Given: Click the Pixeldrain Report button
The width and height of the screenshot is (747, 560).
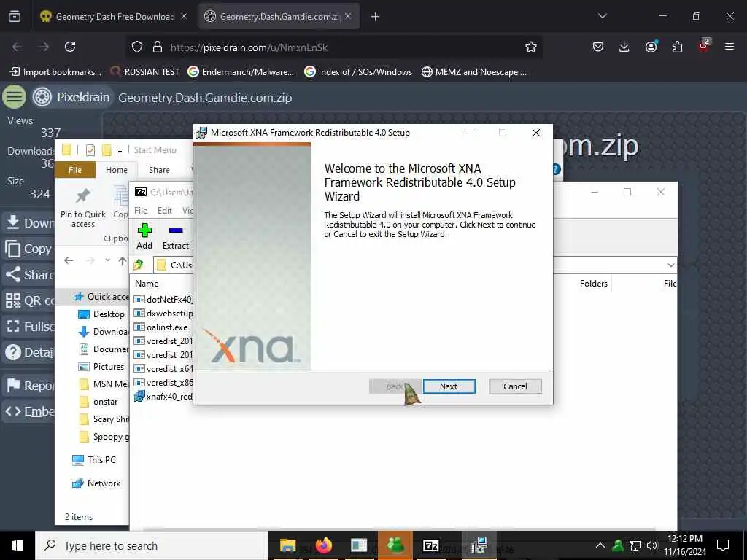Looking at the screenshot, I should (x=28, y=385).
